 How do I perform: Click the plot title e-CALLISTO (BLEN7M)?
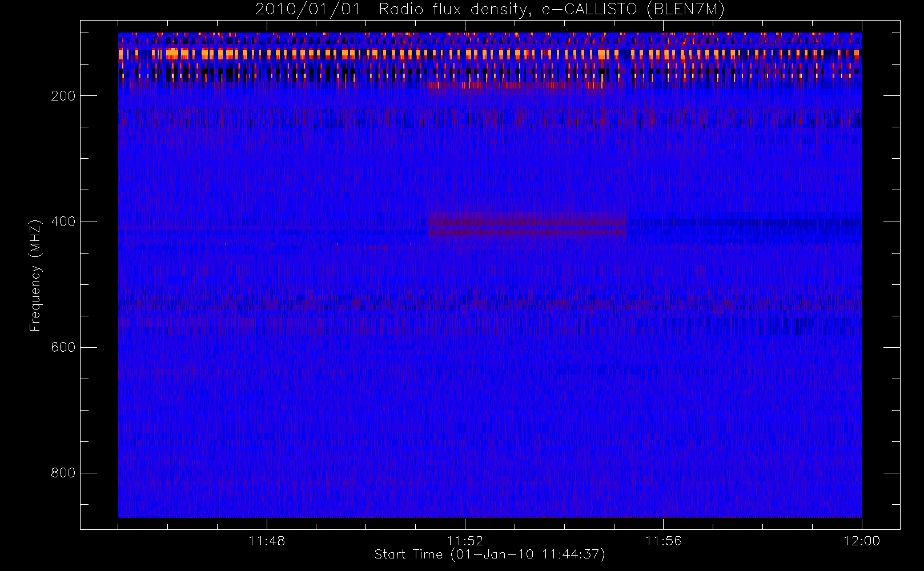(x=633, y=10)
